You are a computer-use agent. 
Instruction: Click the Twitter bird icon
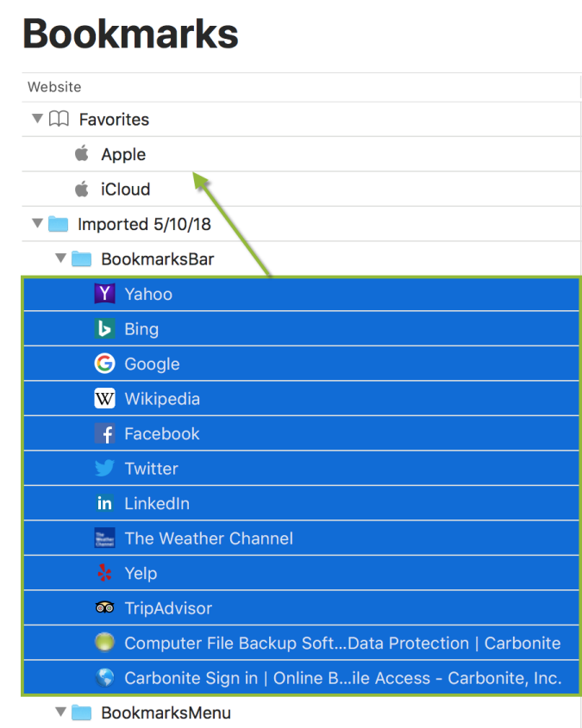[104, 469]
